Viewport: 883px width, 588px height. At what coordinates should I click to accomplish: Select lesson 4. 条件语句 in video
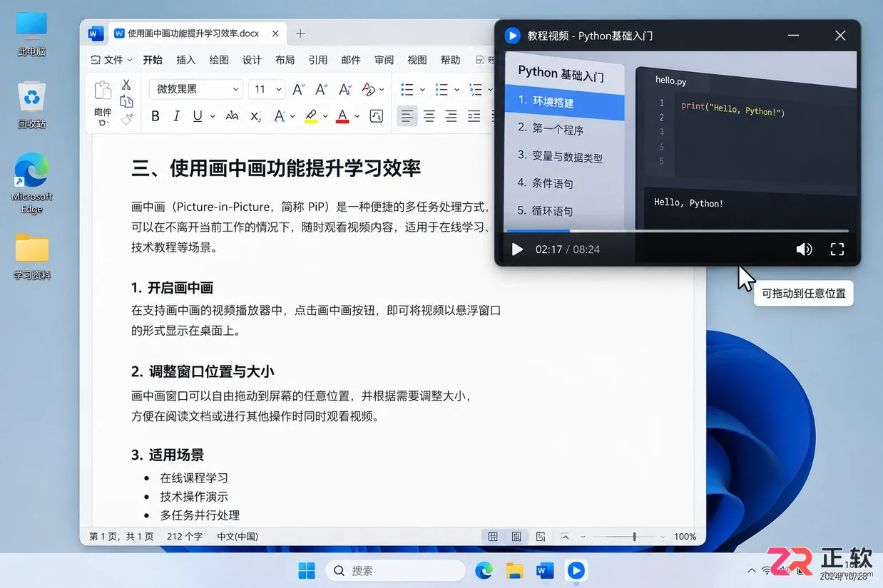point(545,183)
